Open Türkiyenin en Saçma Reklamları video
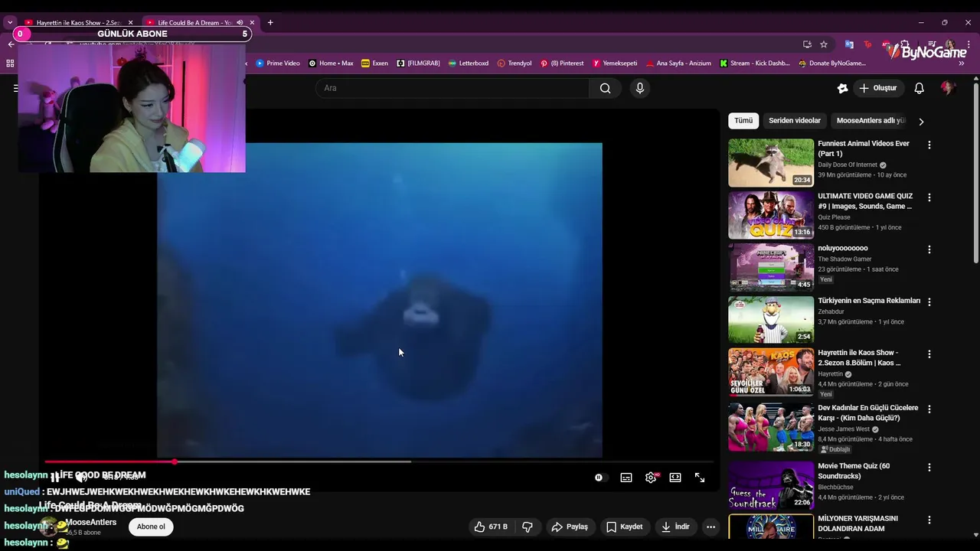 pyautogui.click(x=771, y=320)
